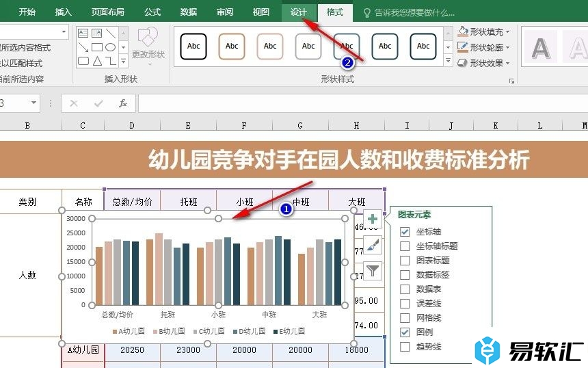Open the chart filters funnel button
Viewport: 588px width, 368px height.
point(373,271)
